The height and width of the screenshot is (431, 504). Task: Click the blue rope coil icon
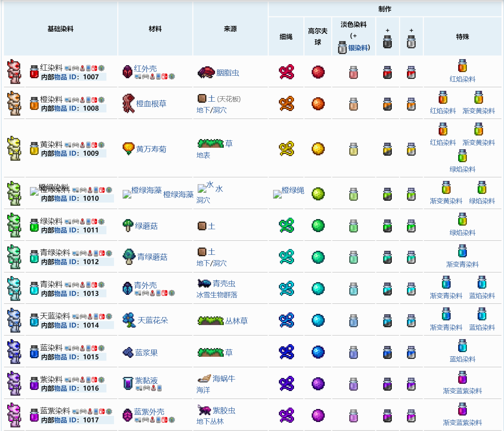pyautogui.click(x=286, y=352)
